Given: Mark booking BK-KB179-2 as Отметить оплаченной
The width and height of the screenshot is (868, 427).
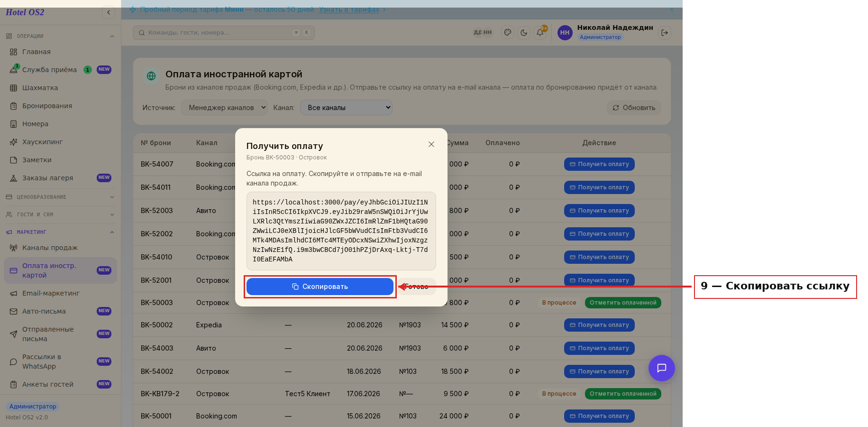Looking at the screenshot, I should pyautogui.click(x=623, y=394).
